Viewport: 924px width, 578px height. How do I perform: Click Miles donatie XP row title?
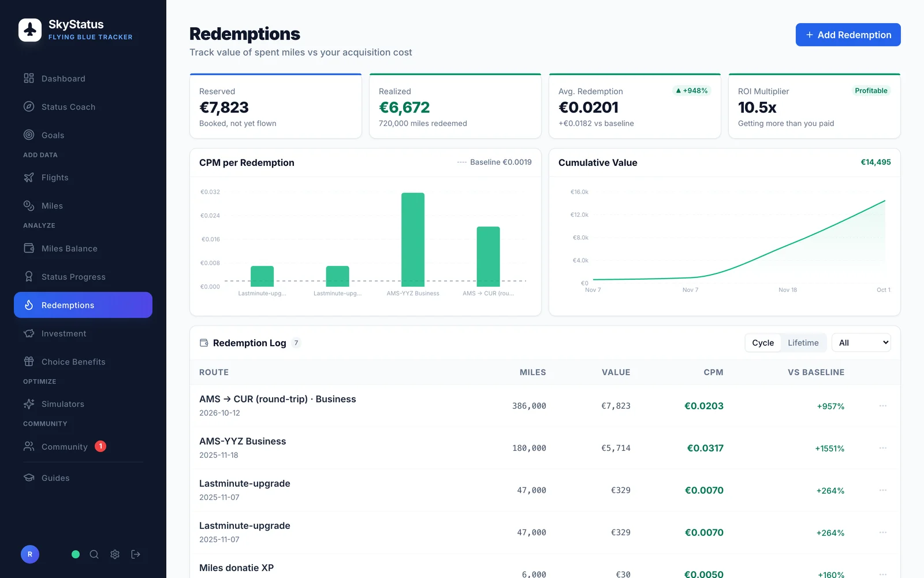pyautogui.click(x=236, y=568)
